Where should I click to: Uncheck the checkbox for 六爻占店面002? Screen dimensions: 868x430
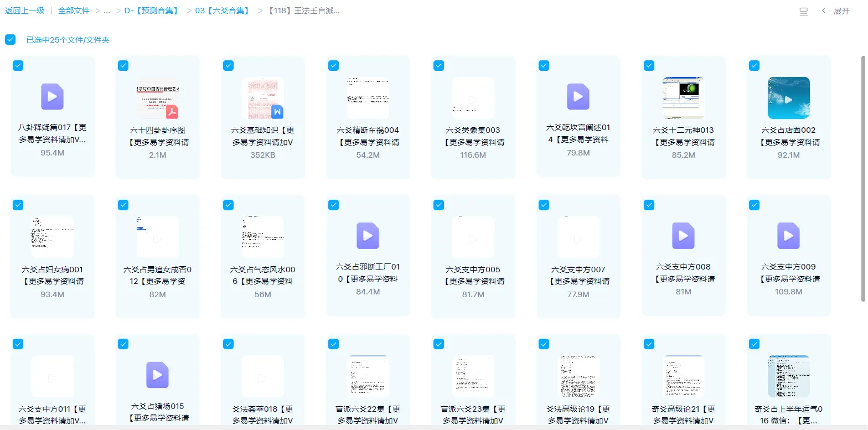pyautogui.click(x=754, y=66)
